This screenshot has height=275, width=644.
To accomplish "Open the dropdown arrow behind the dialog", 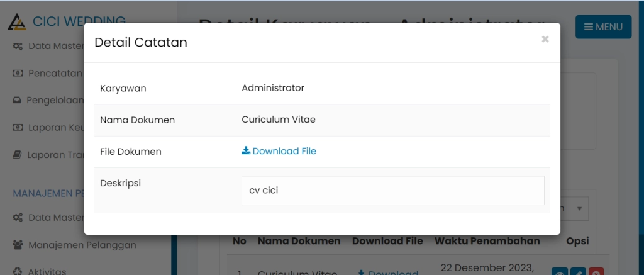I will click(579, 208).
